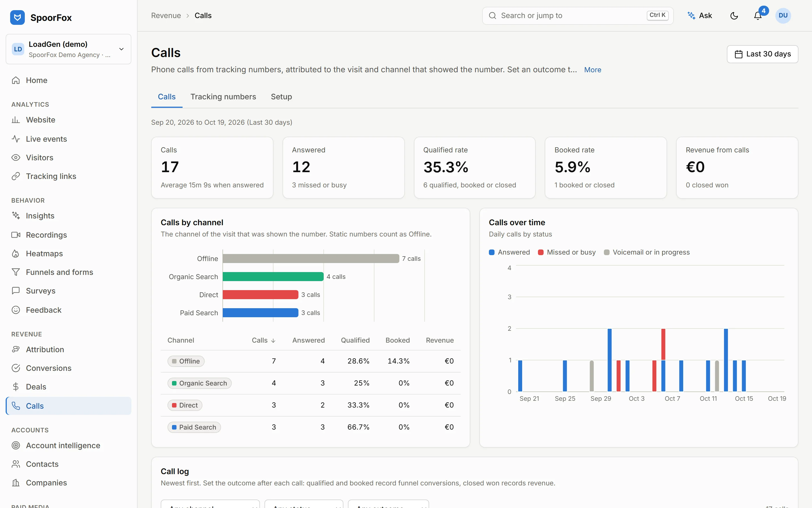Switch to Tracking numbers tab
Image resolution: width=812 pixels, height=508 pixels.
(223, 97)
